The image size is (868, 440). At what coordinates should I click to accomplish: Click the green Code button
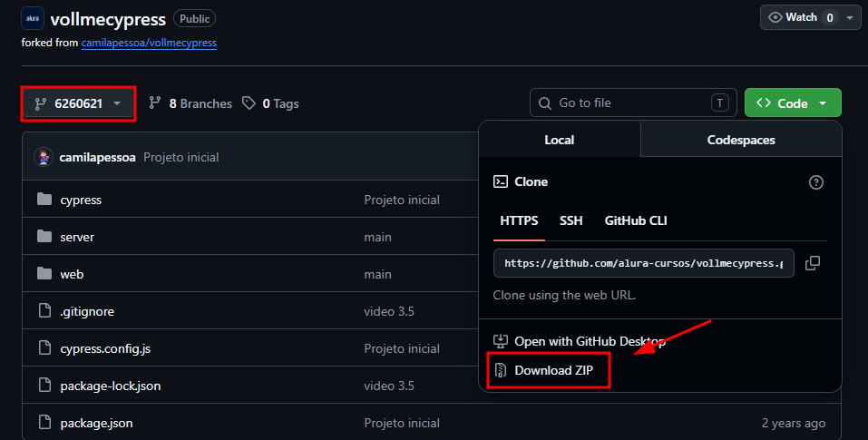[x=793, y=103]
